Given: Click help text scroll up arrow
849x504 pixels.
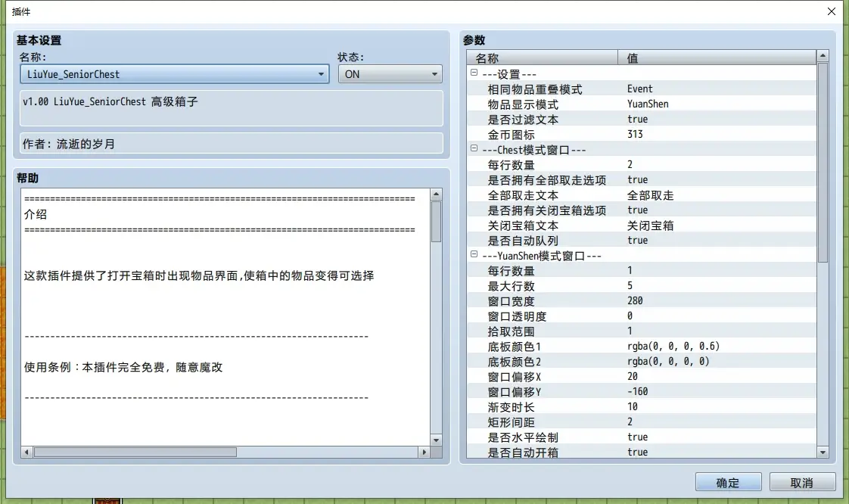Looking at the screenshot, I should tap(436, 194).
